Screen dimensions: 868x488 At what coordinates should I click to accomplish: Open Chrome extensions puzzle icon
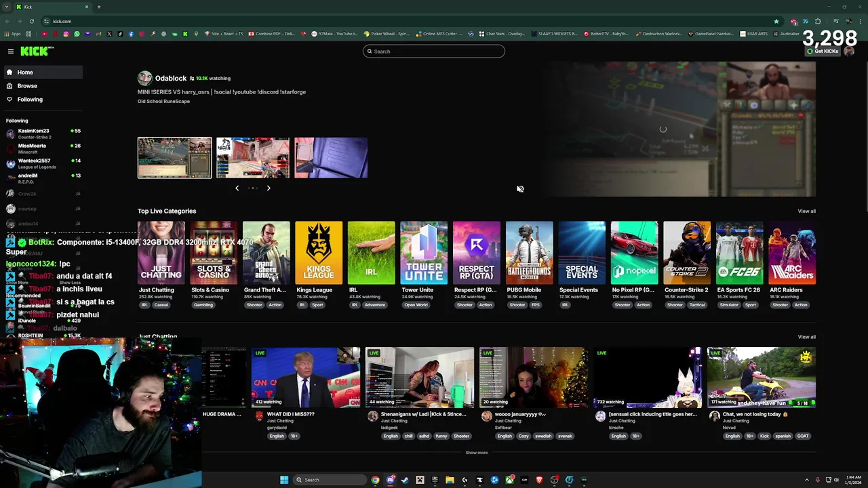pyautogui.click(x=818, y=21)
